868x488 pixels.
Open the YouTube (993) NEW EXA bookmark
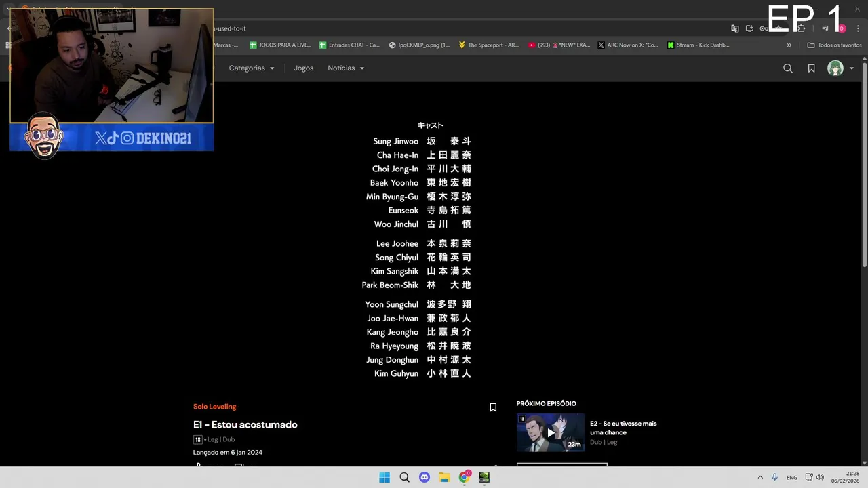click(558, 45)
